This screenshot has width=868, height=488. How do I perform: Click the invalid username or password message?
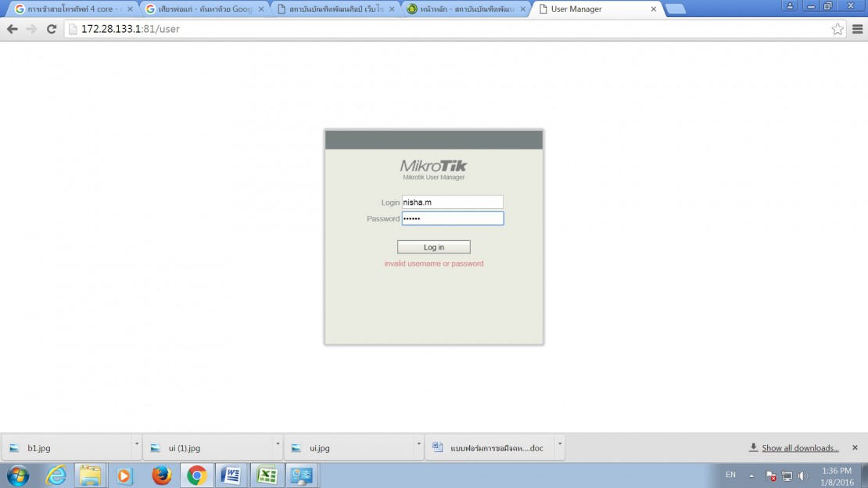(x=434, y=264)
